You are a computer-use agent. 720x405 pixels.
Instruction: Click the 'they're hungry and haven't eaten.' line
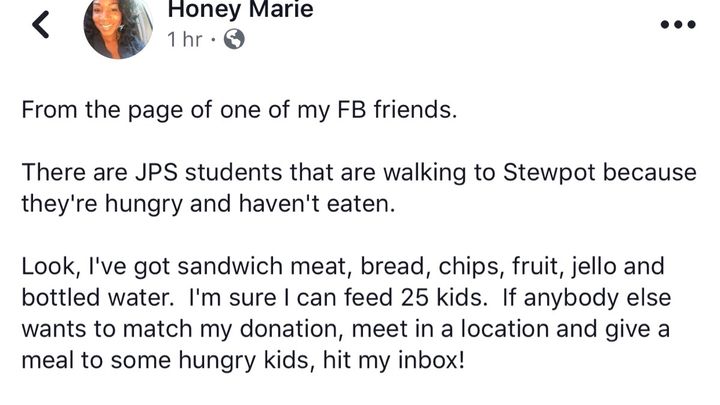(208, 204)
